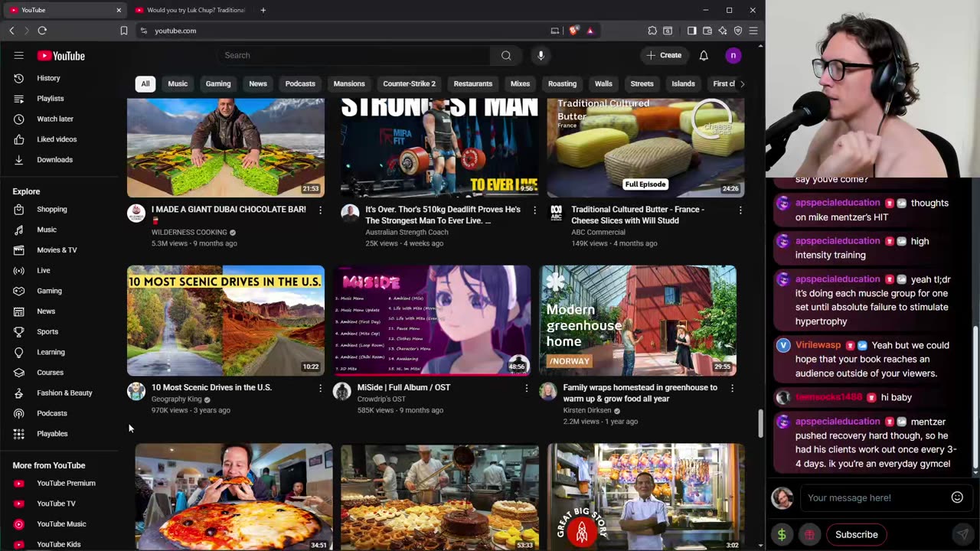Image resolution: width=980 pixels, height=551 pixels.
Task: Open Learning in the Explore list
Action: coord(51,352)
